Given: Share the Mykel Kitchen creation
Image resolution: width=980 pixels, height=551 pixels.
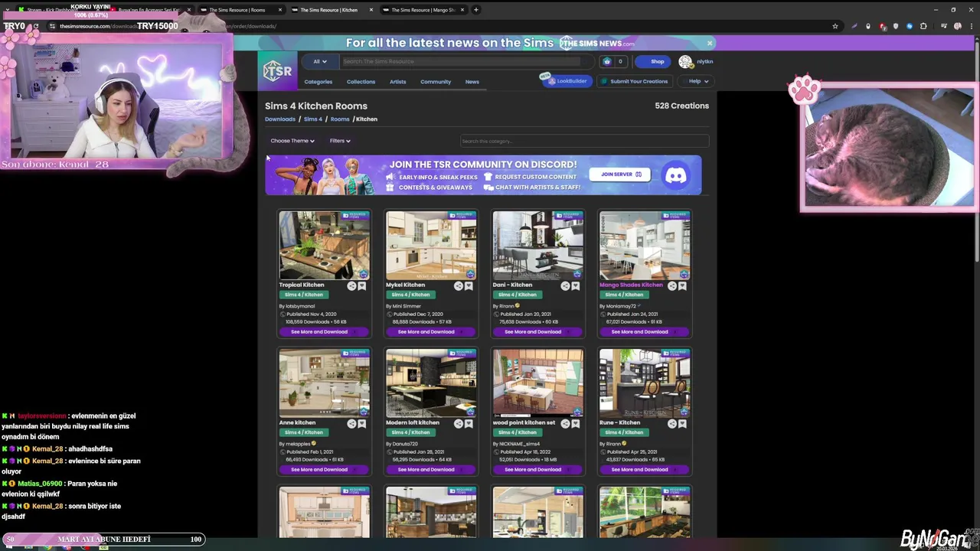Looking at the screenshot, I should tap(458, 285).
